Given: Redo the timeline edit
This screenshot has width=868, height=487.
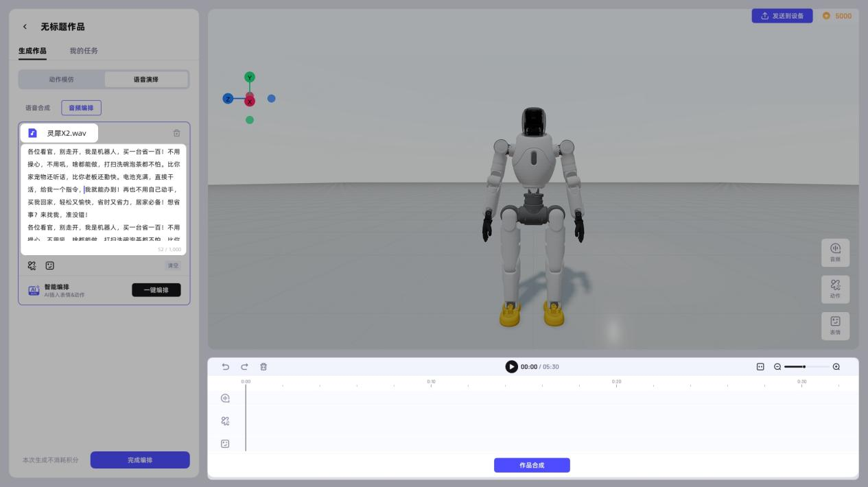Looking at the screenshot, I should pyautogui.click(x=244, y=367).
